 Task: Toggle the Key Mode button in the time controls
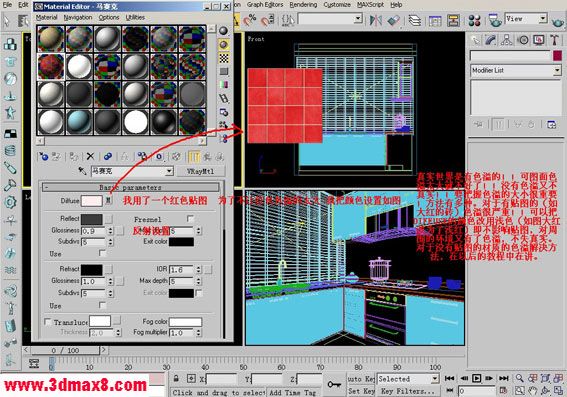pyautogui.click(x=449, y=390)
